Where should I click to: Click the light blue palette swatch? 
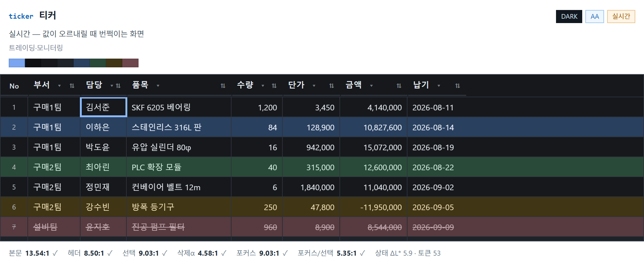pyautogui.click(x=17, y=63)
